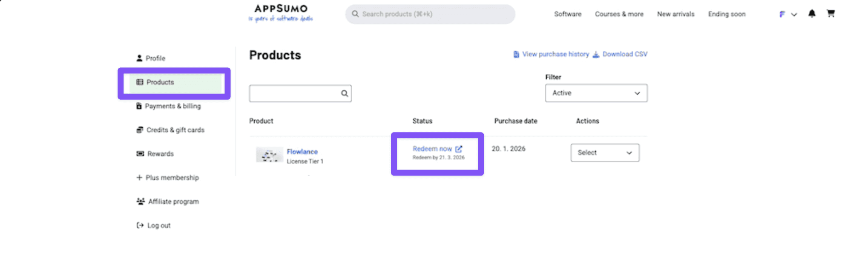Log out from the sidebar
The height and width of the screenshot is (254, 868).
pos(158,225)
